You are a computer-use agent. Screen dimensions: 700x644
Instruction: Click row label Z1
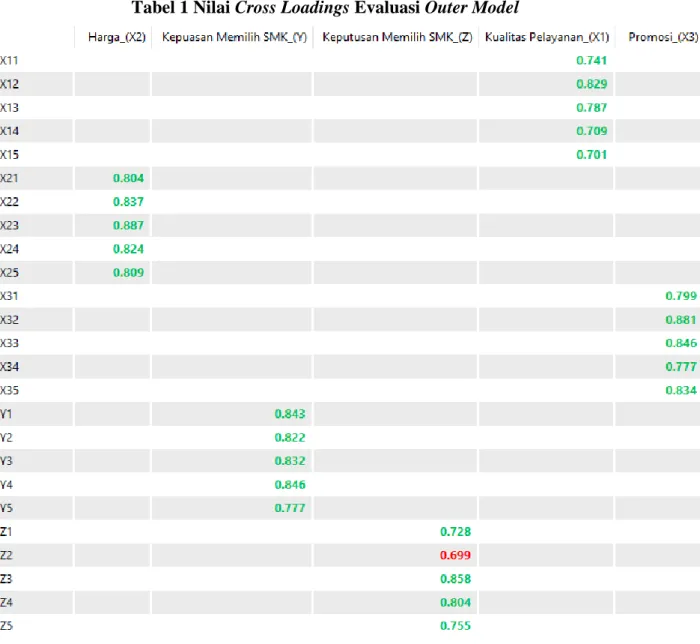(x=6, y=532)
